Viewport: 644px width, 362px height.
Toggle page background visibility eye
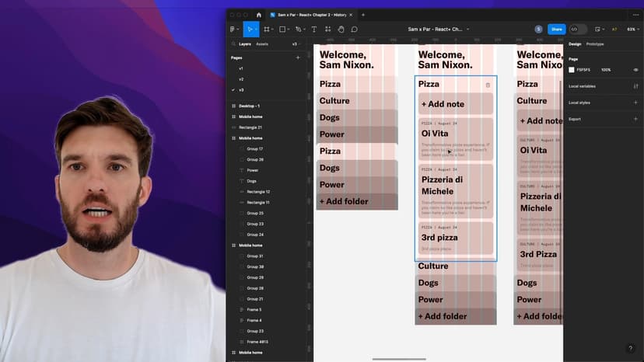click(x=635, y=70)
